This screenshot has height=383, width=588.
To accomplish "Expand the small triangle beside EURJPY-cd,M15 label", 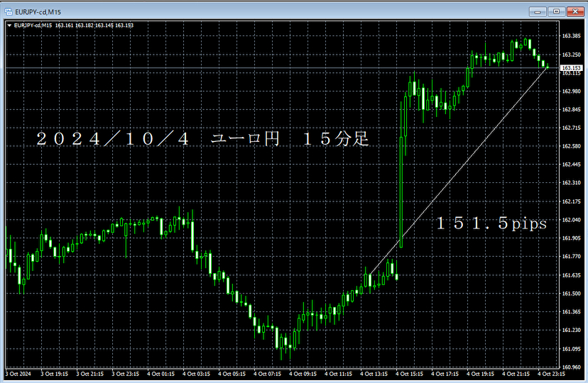I will tap(9, 26).
